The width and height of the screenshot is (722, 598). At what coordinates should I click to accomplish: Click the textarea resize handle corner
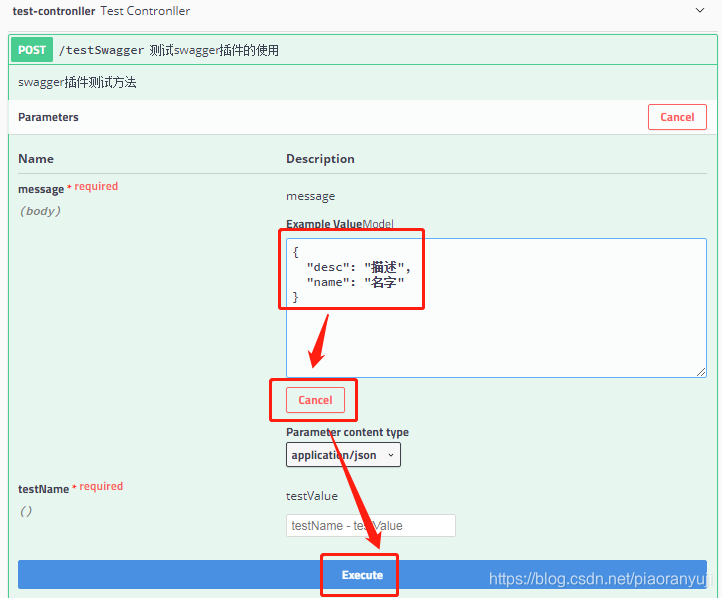701,372
